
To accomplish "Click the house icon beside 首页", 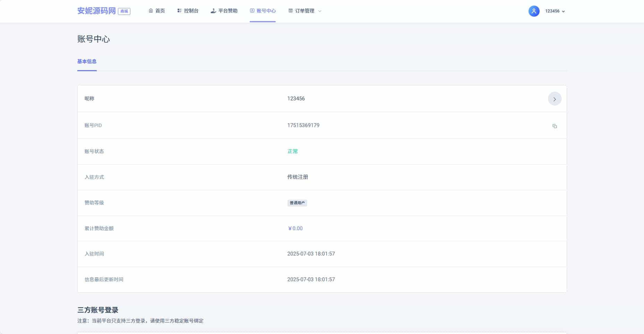I will (x=151, y=11).
